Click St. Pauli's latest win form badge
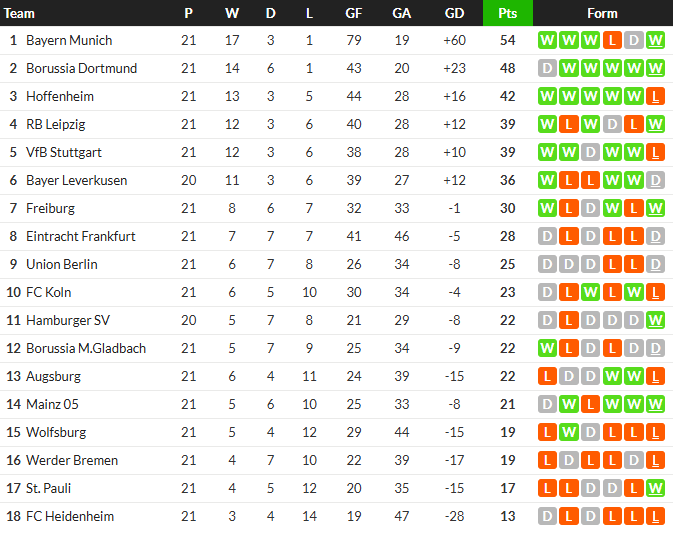The width and height of the screenshot is (679, 535). tap(655, 488)
